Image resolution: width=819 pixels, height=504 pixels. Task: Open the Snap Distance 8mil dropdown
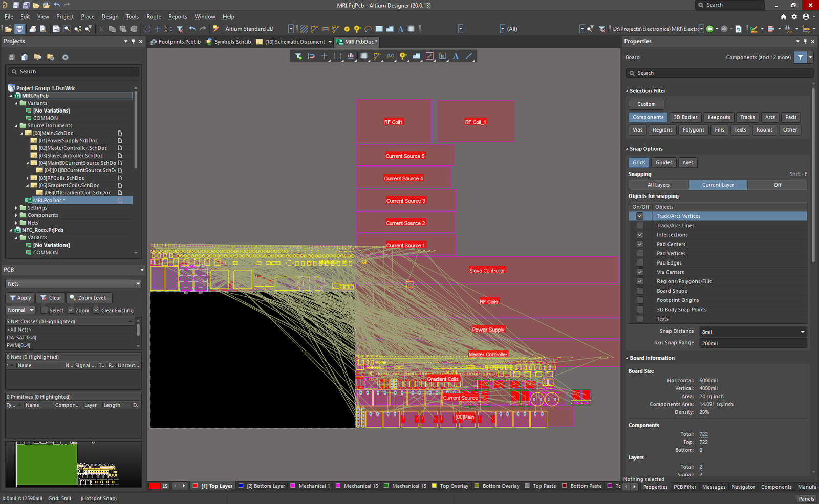tap(753, 332)
